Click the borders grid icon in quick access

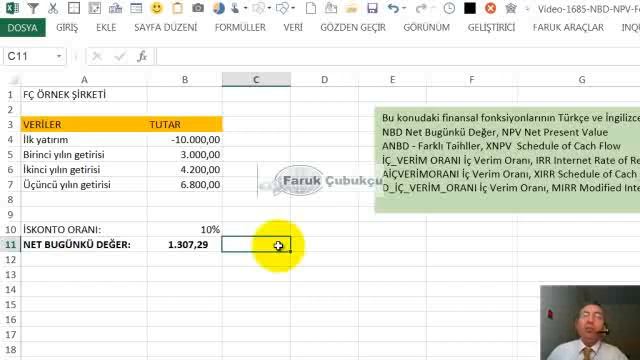pyautogui.click(x=74, y=8)
